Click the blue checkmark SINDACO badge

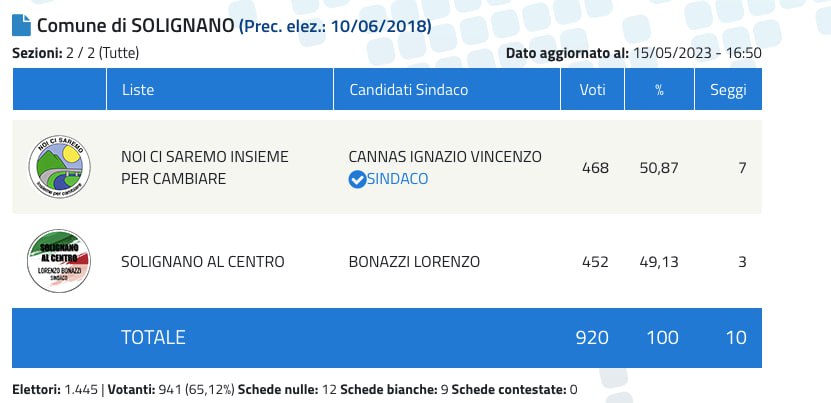click(x=357, y=179)
